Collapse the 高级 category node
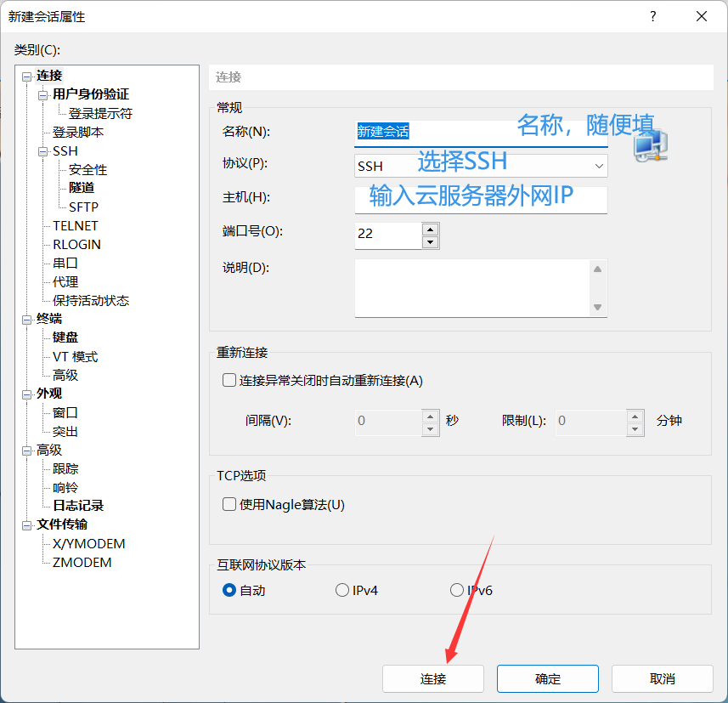Viewport: 728px width, 703px height. pyautogui.click(x=26, y=451)
